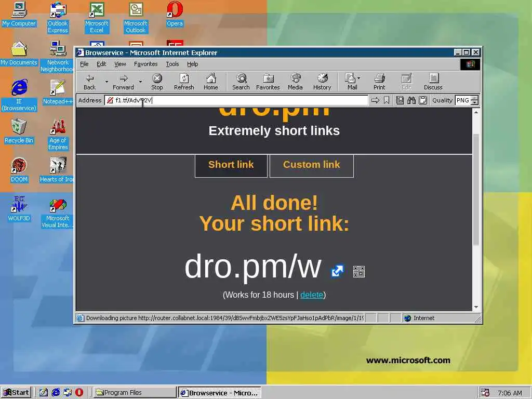Switch to the Program Files taskbar window
This screenshot has width=532, height=399.
coord(135,393)
